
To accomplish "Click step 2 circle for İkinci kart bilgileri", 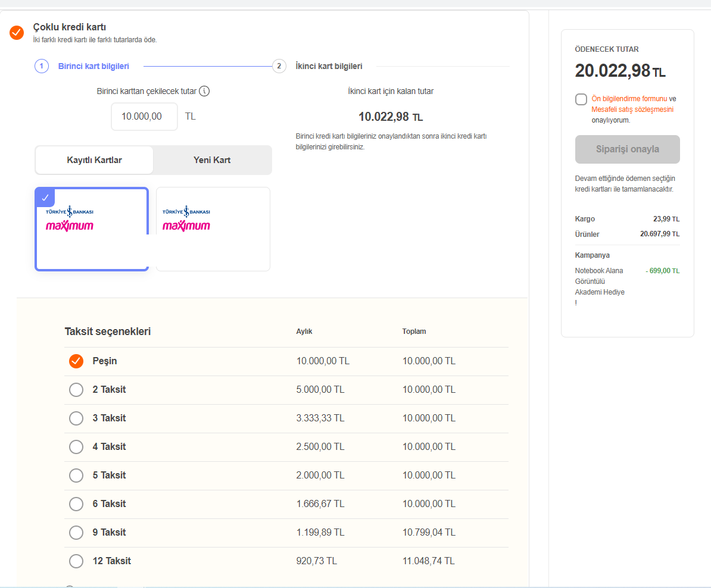I will point(279,66).
